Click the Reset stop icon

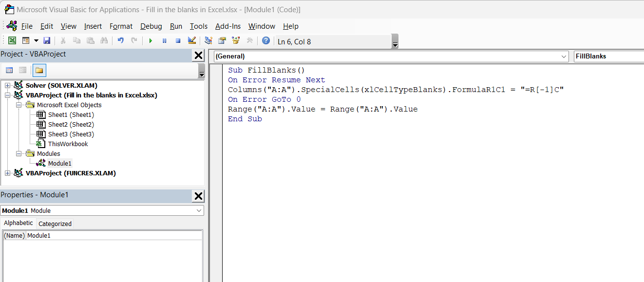178,41
